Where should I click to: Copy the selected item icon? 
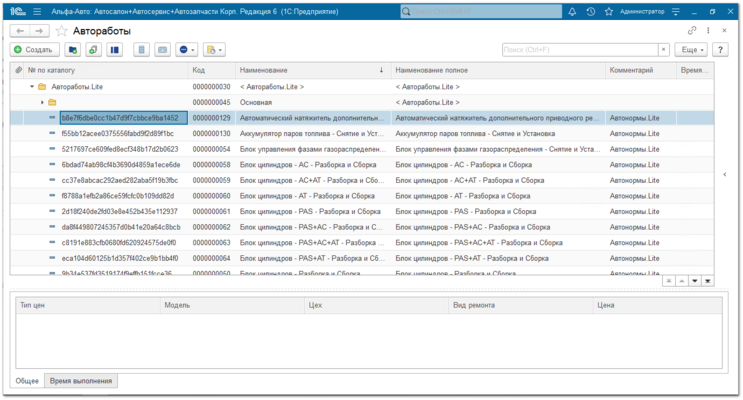(93, 50)
